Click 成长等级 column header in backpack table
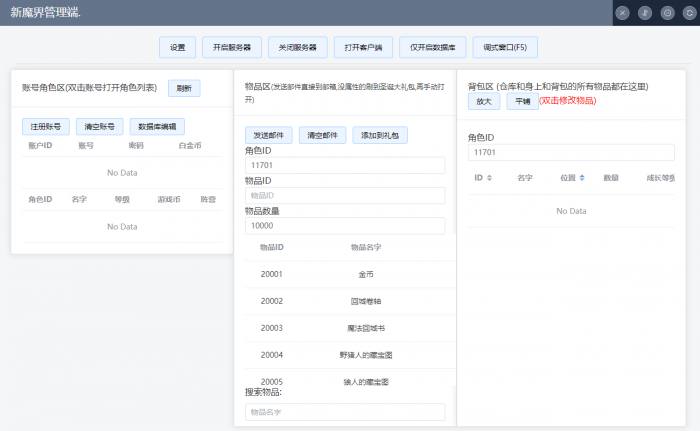Viewport: 700px width, 431px height. [661, 178]
